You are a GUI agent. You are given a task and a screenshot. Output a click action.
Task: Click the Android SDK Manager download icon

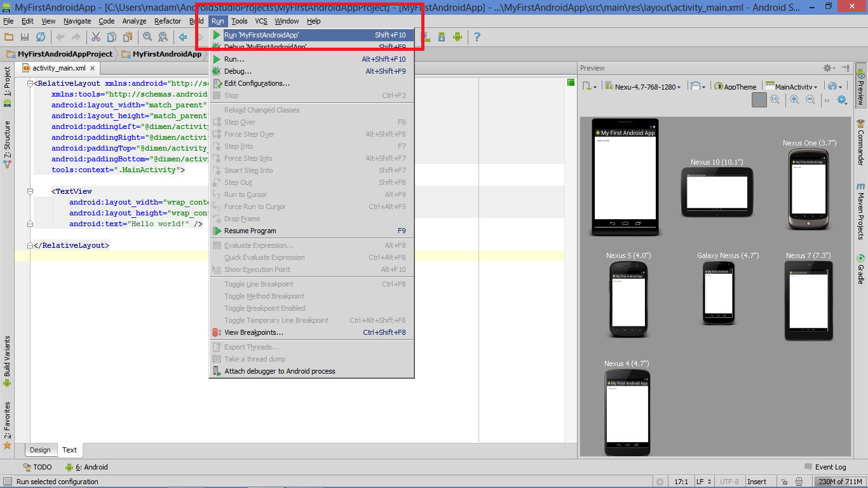pyautogui.click(x=442, y=37)
